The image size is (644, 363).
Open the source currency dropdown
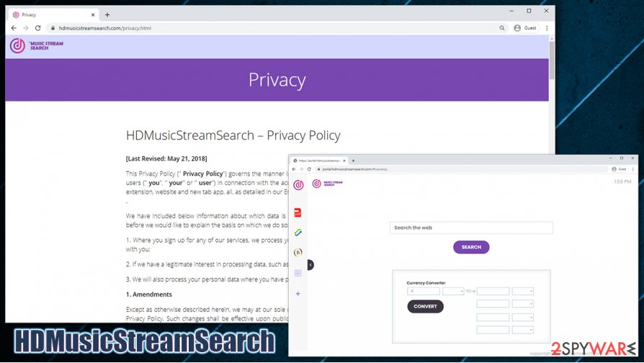[x=453, y=291]
